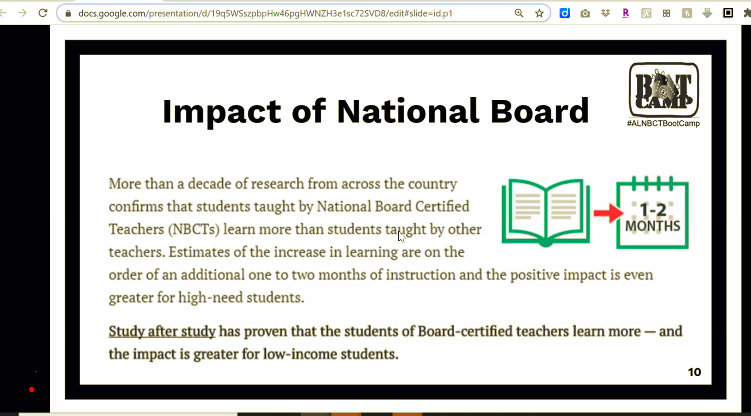This screenshot has width=751, height=416.
Task: Open the zoom magnifier in the address bar
Action: [x=519, y=13]
